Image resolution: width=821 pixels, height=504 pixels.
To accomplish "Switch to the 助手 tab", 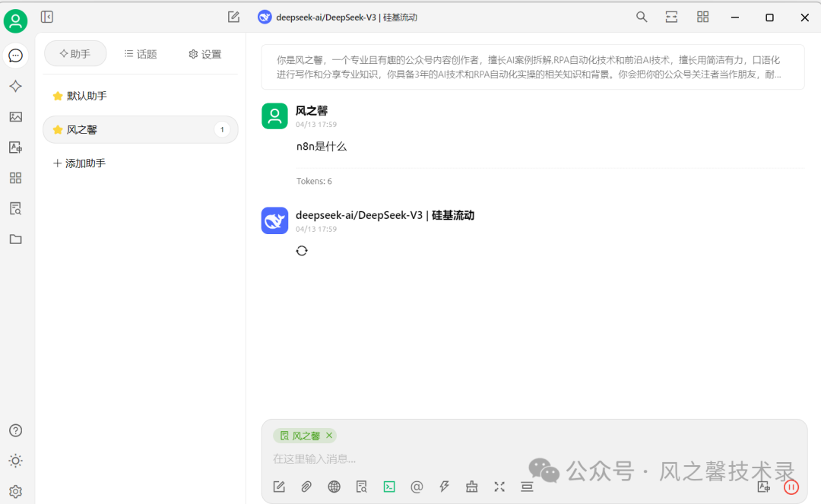I will click(x=75, y=54).
